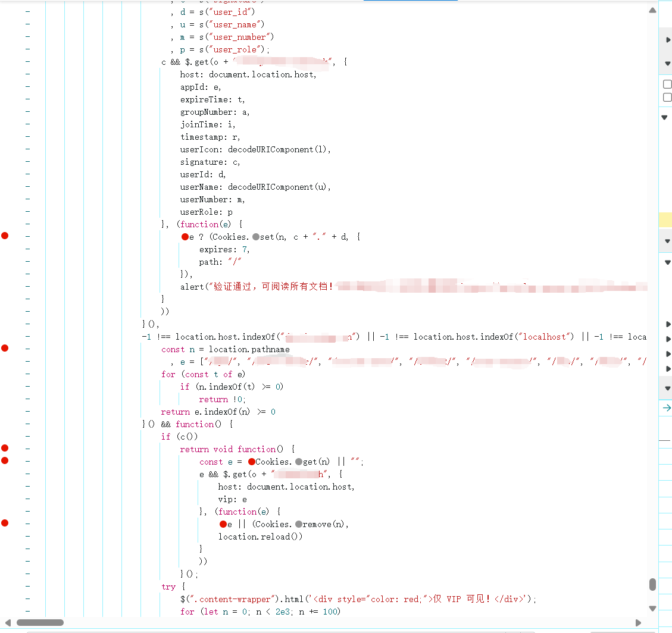Click the blue right-arrow icon in sidebar
The image size is (672, 633).
point(667,408)
